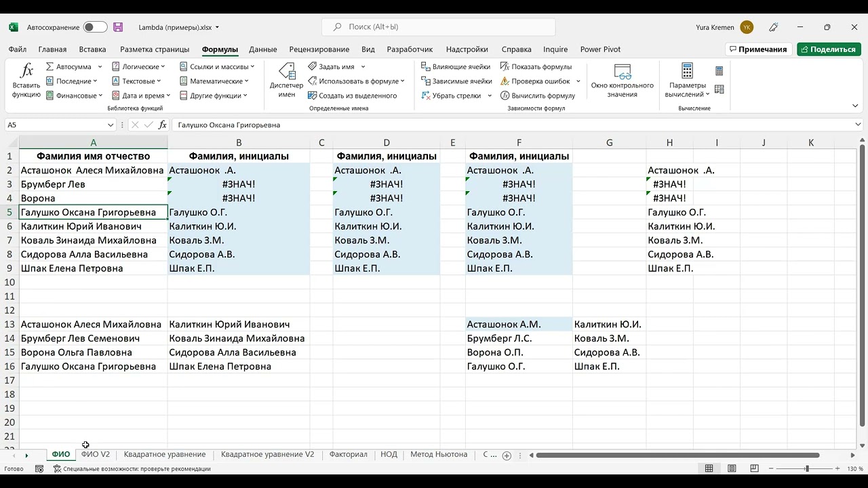The image size is (868, 488).
Task: Open the Power Pivot ribbon tab
Action: click(600, 49)
